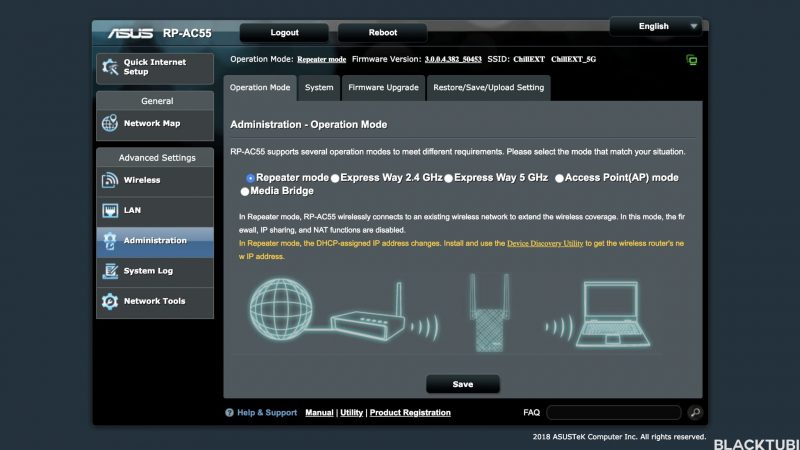Viewport: 800px width, 450px height.
Task: Click the System Log notepad icon
Action: tap(110, 271)
